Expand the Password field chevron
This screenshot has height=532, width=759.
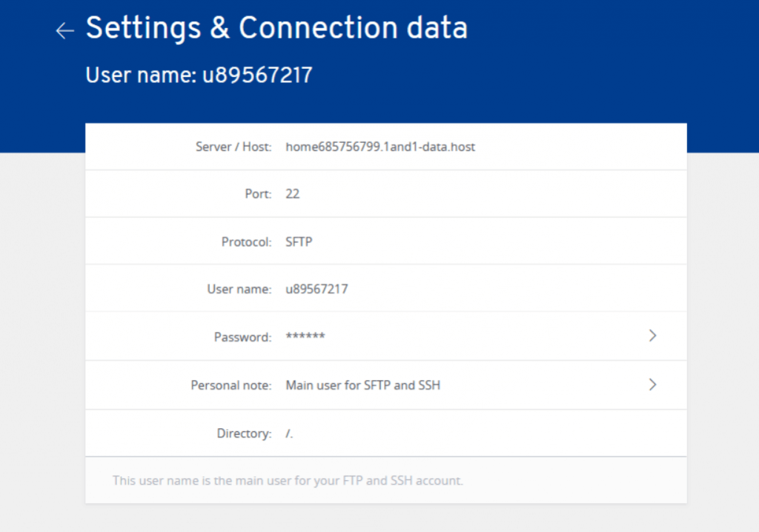(x=653, y=335)
